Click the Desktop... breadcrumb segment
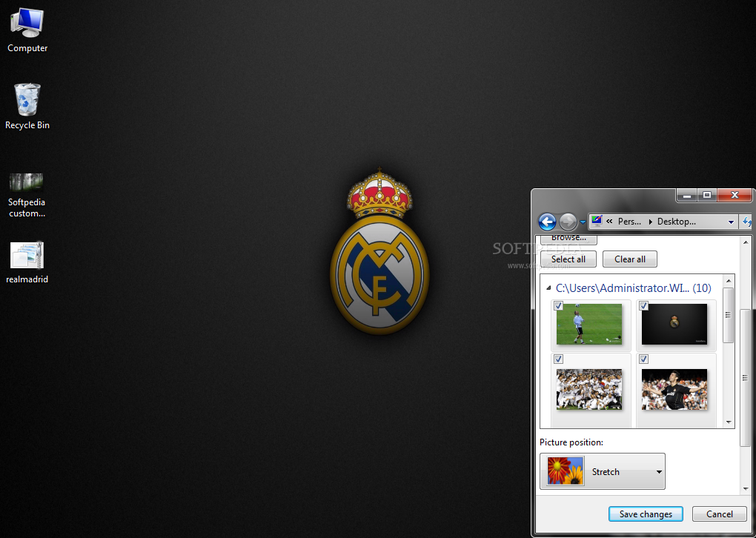Image resolution: width=756 pixels, height=538 pixels. [677, 222]
